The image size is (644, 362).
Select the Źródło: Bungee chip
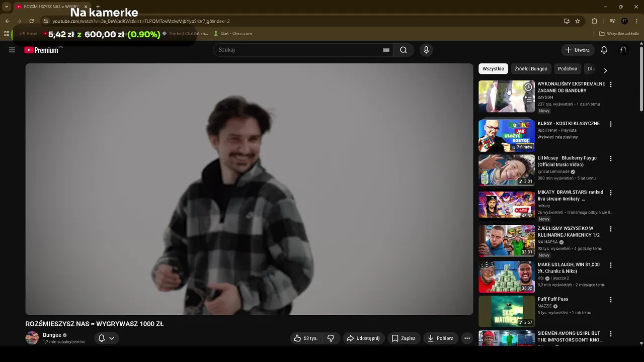(531, 68)
